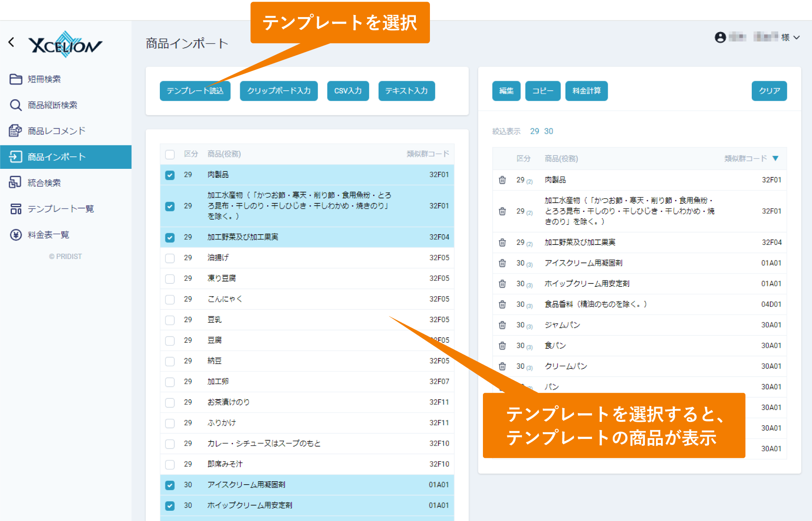Click the 料金計算 button
Screen dimensions: 812x521
point(586,91)
